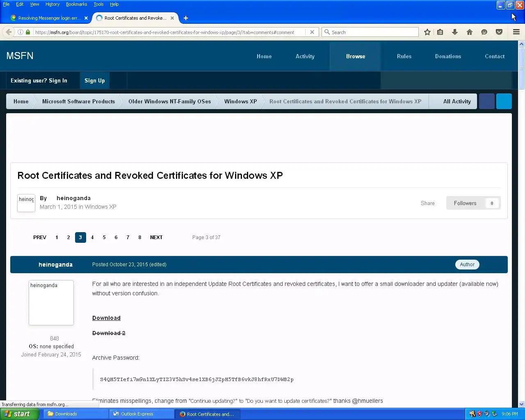The width and height of the screenshot is (525, 420).
Task: Click the struck-through Download 2 link
Action: pyautogui.click(x=109, y=333)
